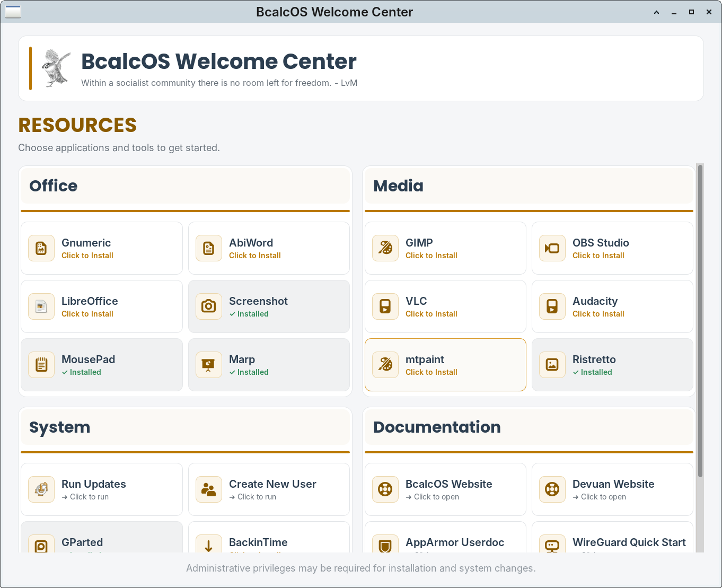This screenshot has width=722, height=588.
Task: Click the header quote about freedom
Action: pyautogui.click(x=219, y=83)
